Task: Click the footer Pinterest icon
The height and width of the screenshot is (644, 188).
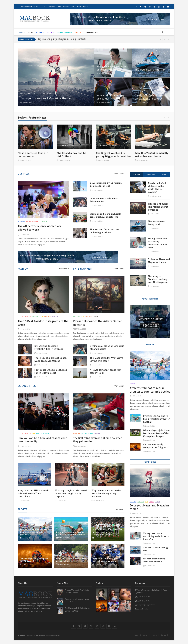Action: (x=91, y=626)
